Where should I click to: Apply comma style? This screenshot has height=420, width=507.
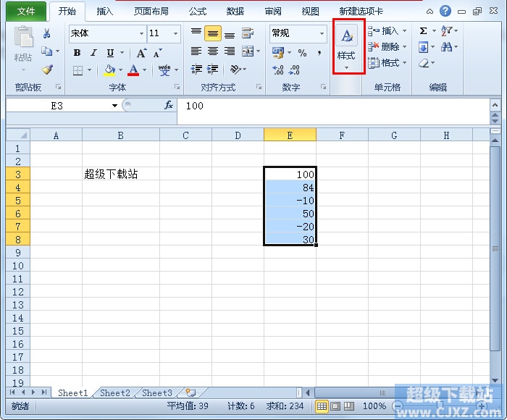pos(319,53)
